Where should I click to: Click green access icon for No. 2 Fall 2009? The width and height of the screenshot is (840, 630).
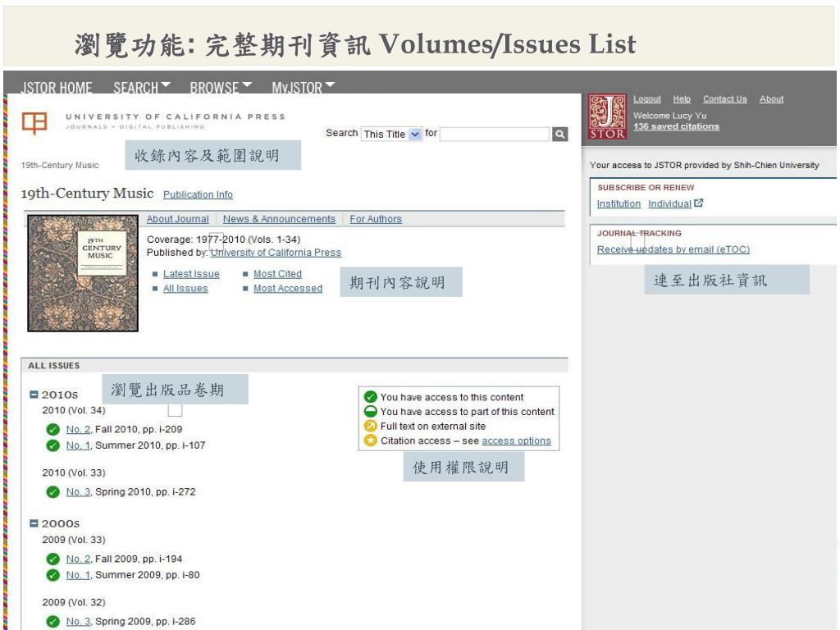[52, 559]
